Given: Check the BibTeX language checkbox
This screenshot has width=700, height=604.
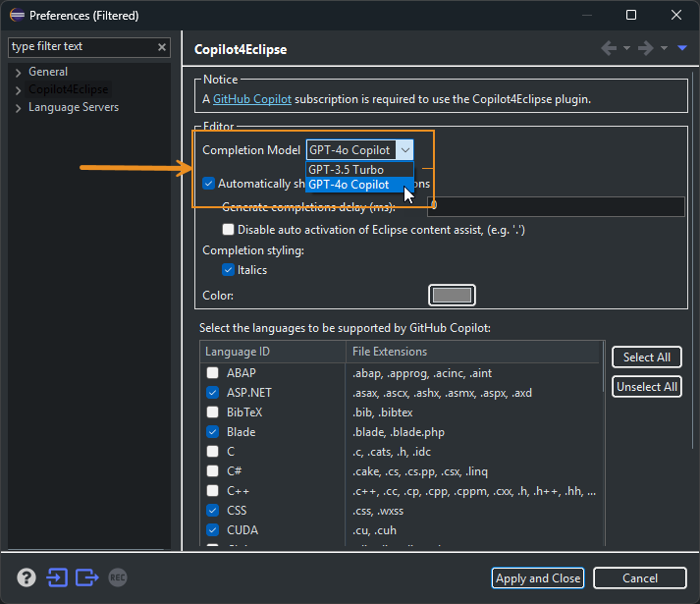Looking at the screenshot, I should pyautogui.click(x=212, y=412).
